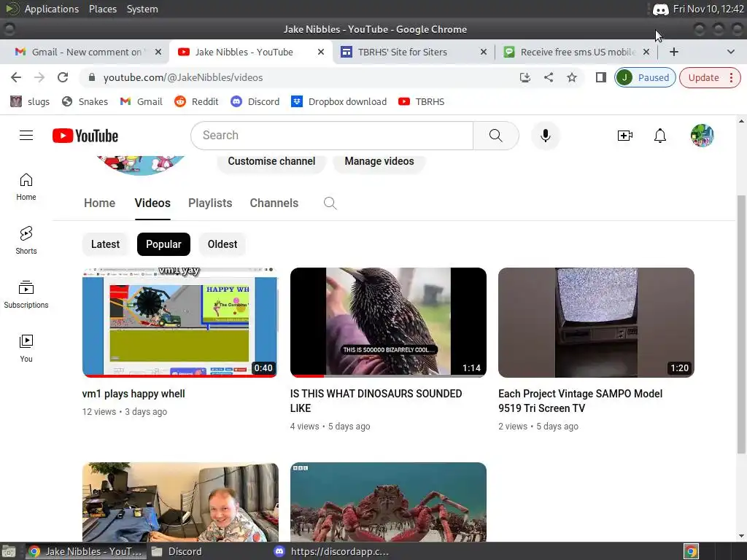The height and width of the screenshot is (560, 747).
Task: Open the Paused profile button
Action: click(x=645, y=77)
